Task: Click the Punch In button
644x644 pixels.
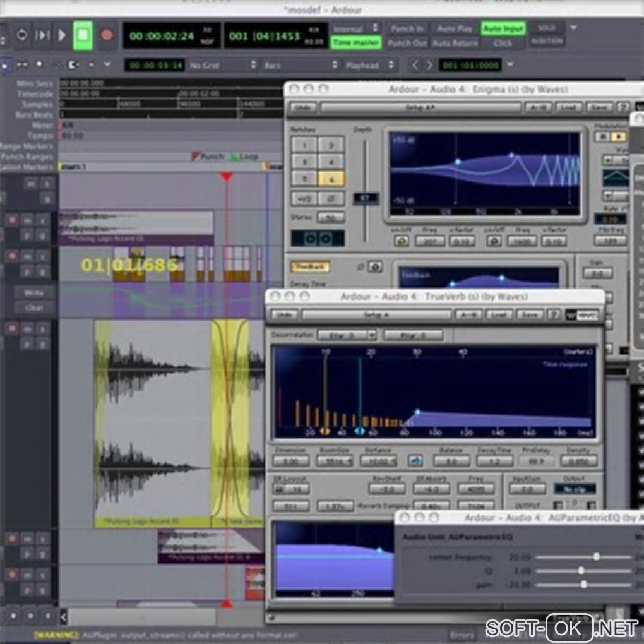Action: [407, 28]
